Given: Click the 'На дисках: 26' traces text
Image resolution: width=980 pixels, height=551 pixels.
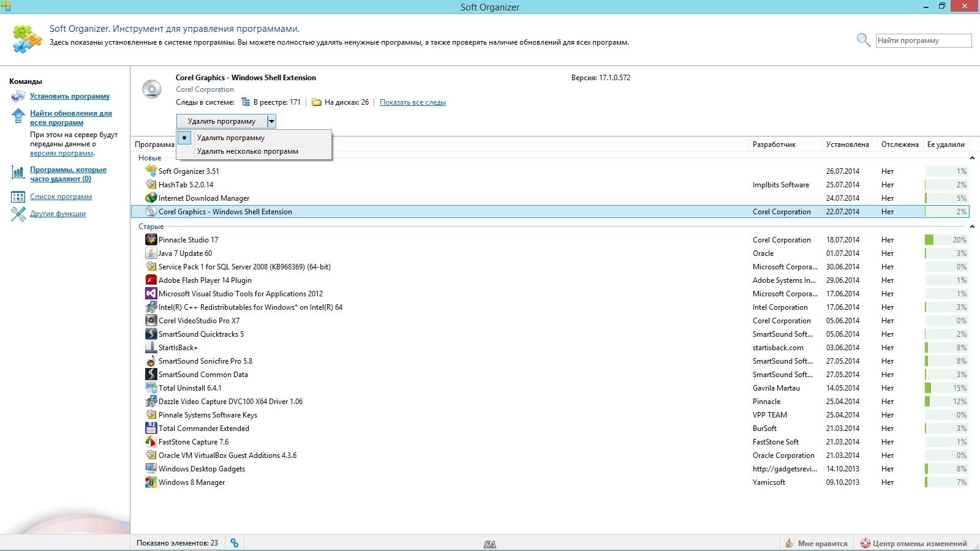Looking at the screenshot, I should pos(347,102).
